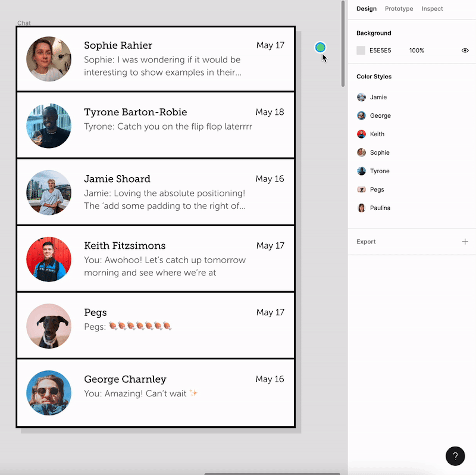Click Sophie Rahier's avatar photo
This screenshot has height=475, width=476.
tap(49, 59)
